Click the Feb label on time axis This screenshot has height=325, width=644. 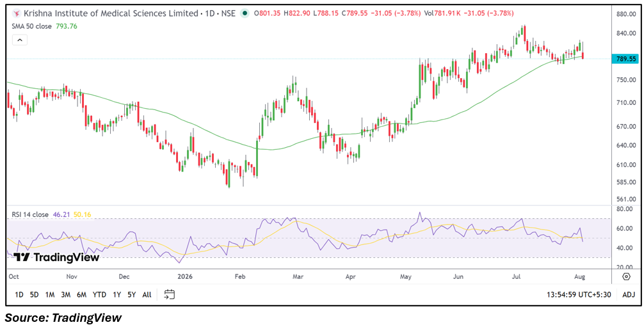click(239, 276)
